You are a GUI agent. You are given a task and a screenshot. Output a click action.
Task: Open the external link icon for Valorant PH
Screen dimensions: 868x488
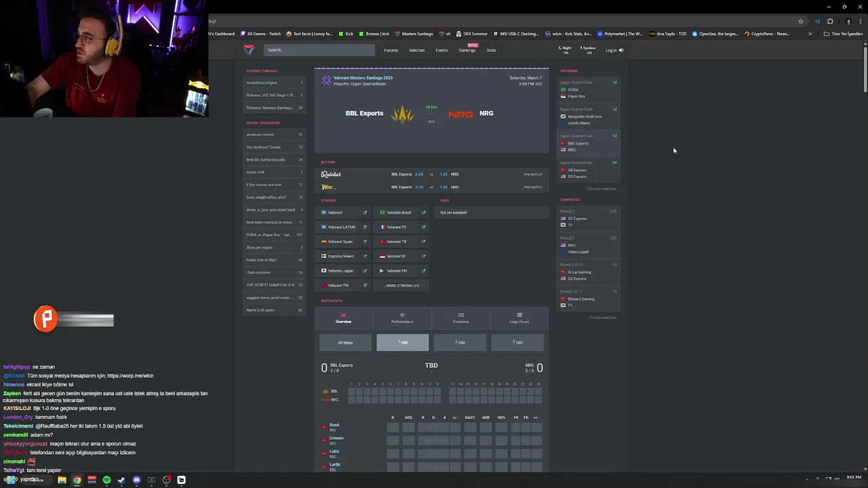click(x=424, y=270)
